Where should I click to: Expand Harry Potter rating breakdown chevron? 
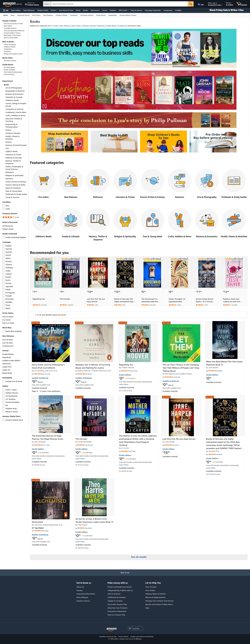(43, 374)
